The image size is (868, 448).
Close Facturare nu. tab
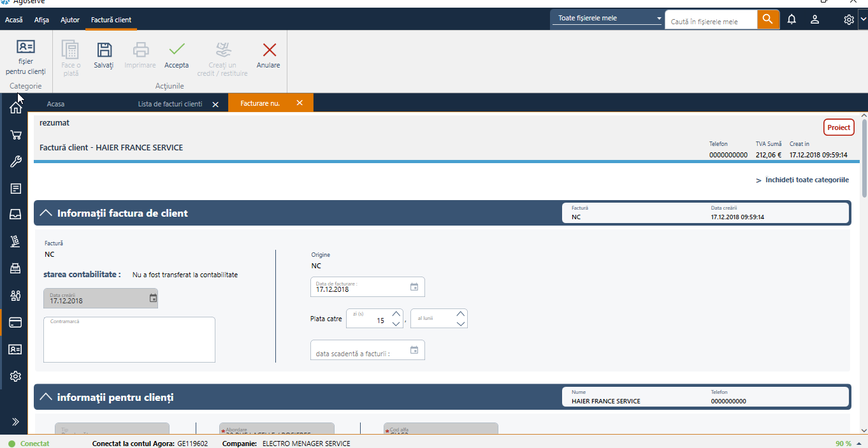[x=300, y=103]
